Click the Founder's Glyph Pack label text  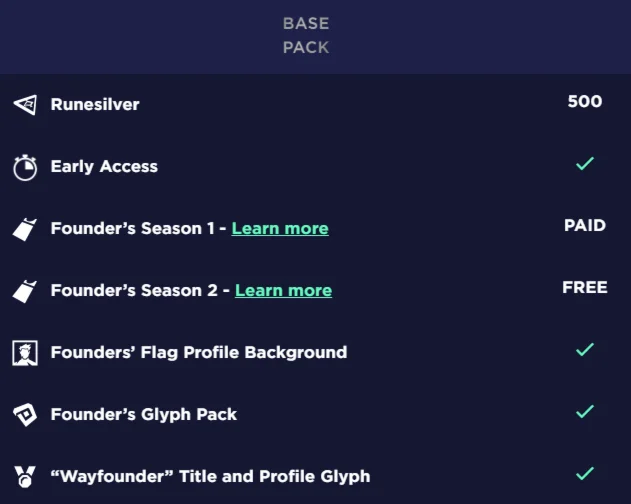tap(144, 414)
